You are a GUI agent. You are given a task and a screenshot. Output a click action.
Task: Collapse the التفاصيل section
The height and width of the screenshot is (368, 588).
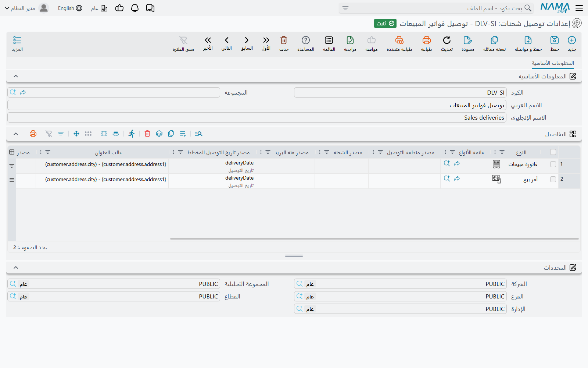point(16,134)
